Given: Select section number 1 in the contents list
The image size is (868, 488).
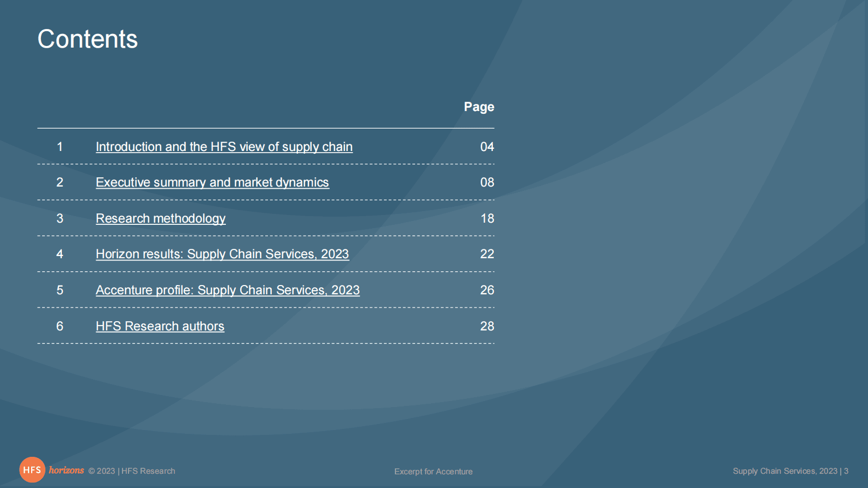Looking at the screenshot, I should (x=60, y=147).
